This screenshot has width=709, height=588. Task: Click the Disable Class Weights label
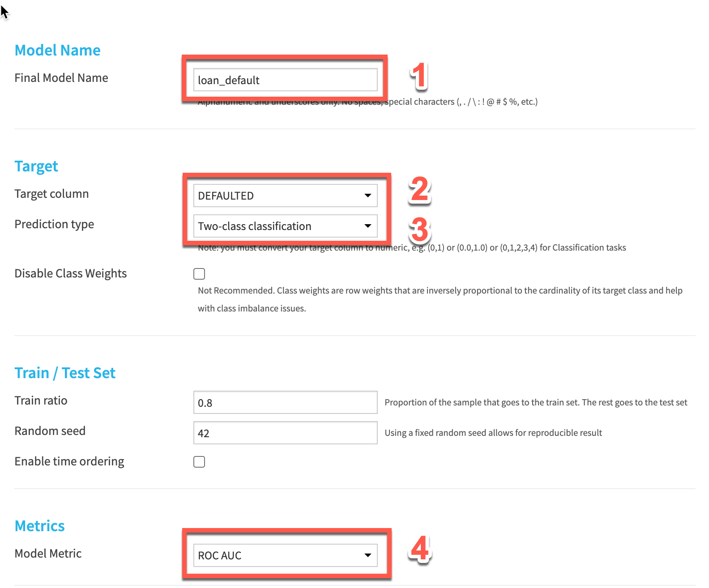pyautogui.click(x=71, y=273)
